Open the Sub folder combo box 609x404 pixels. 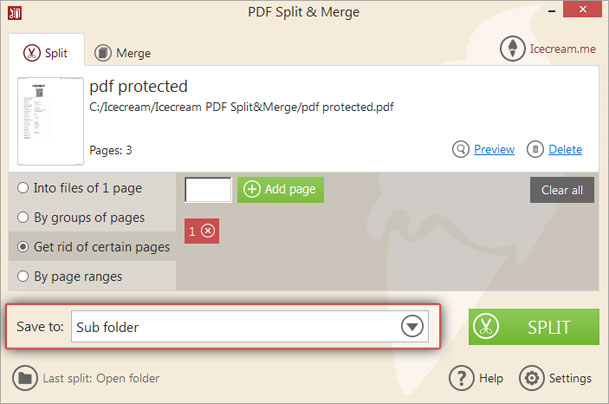point(250,326)
